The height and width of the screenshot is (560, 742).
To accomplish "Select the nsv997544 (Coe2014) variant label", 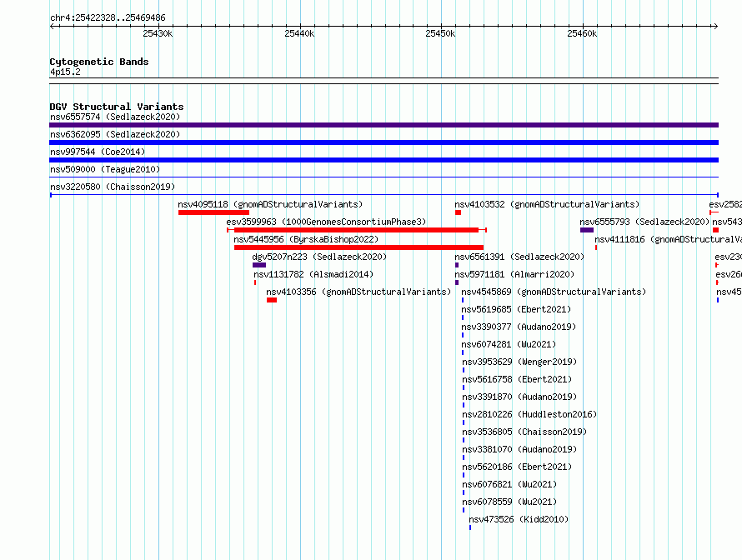I will [98, 152].
